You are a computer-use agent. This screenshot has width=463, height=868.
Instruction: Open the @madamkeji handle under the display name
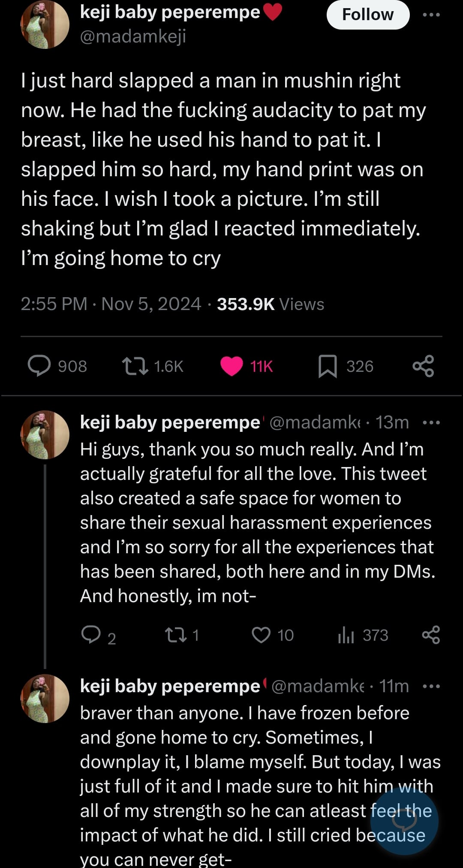coord(133,37)
